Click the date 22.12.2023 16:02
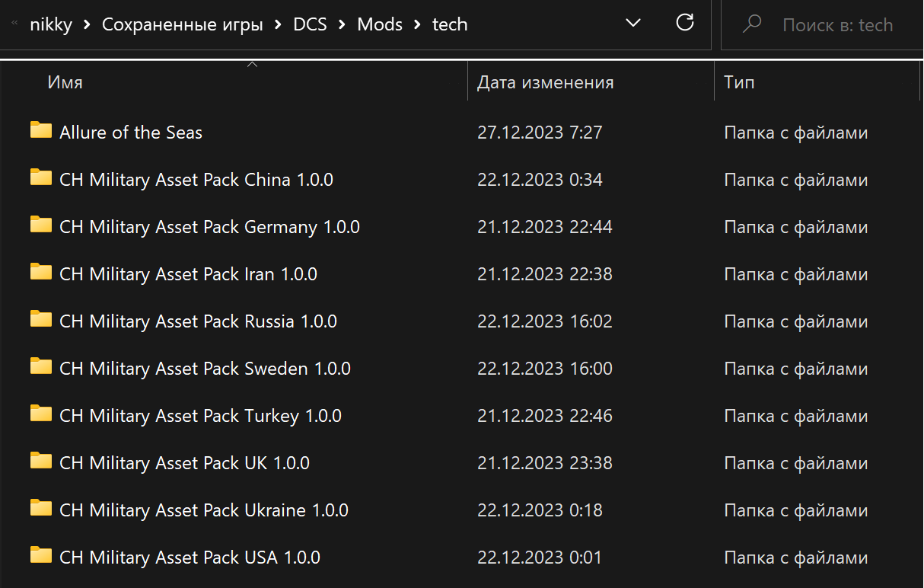Image resolution: width=924 pixels, height=588 pixels. [x=545, y=321]
